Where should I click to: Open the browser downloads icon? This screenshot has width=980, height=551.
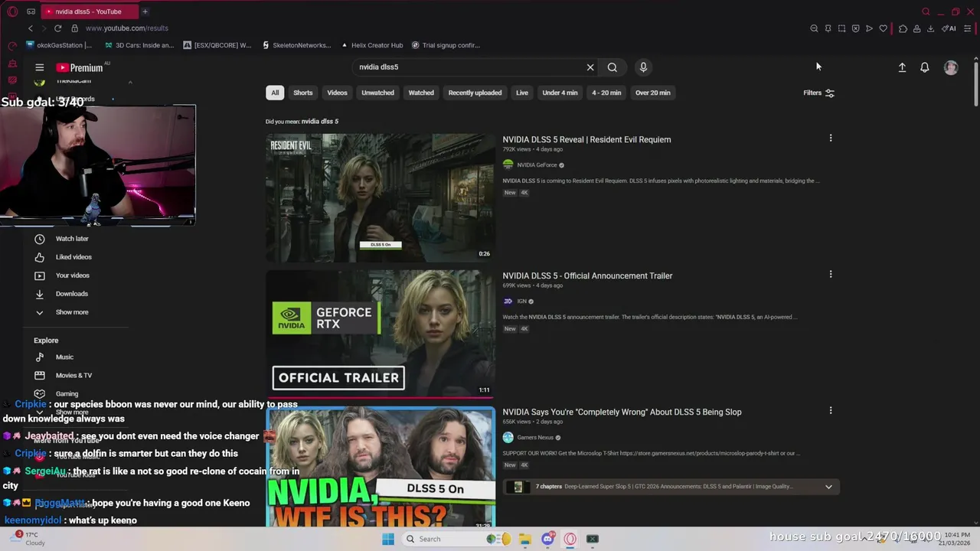coord(930,28)
